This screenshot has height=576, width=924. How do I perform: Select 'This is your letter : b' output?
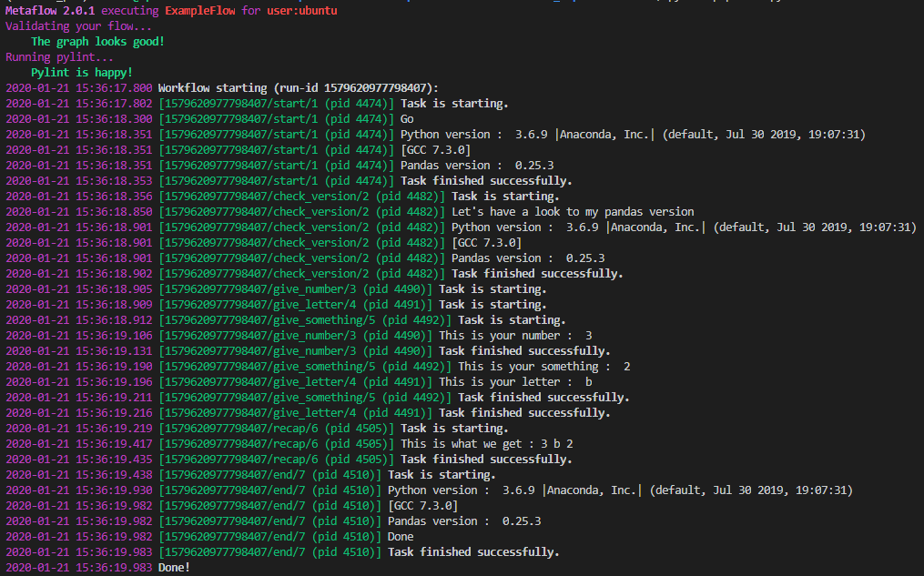click(x=515, y=382)
